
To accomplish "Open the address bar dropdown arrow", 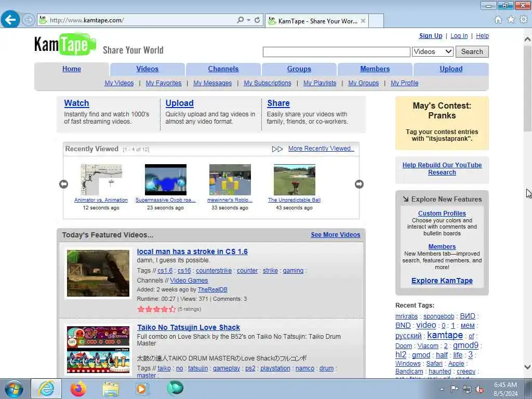I will click(249, 20).
